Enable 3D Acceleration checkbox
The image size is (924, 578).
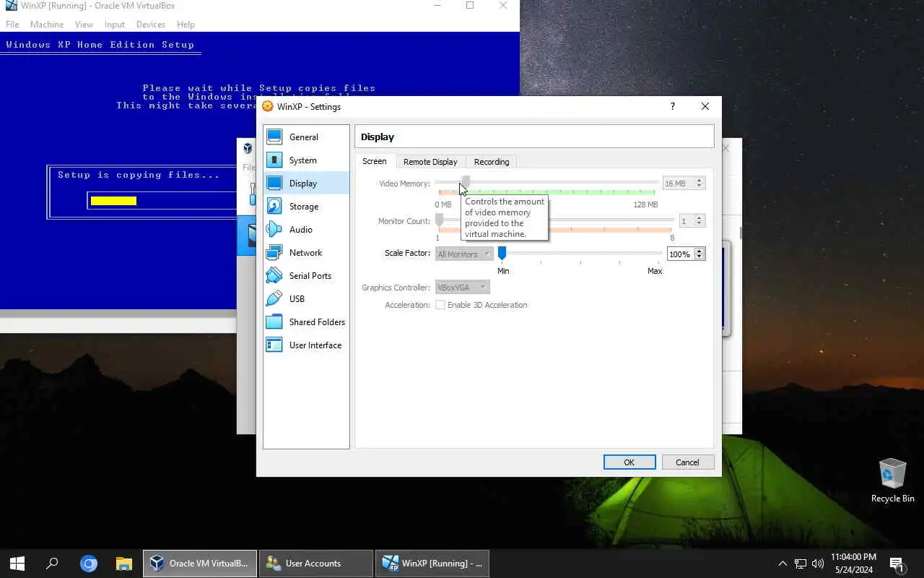(x=440, y=305)
